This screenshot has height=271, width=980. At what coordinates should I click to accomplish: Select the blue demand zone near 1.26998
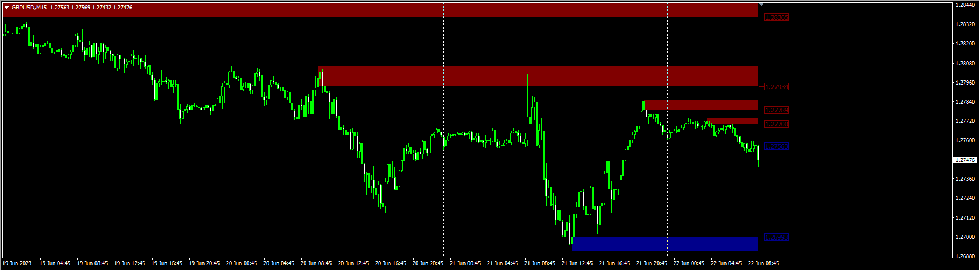[x=665, y=243]
